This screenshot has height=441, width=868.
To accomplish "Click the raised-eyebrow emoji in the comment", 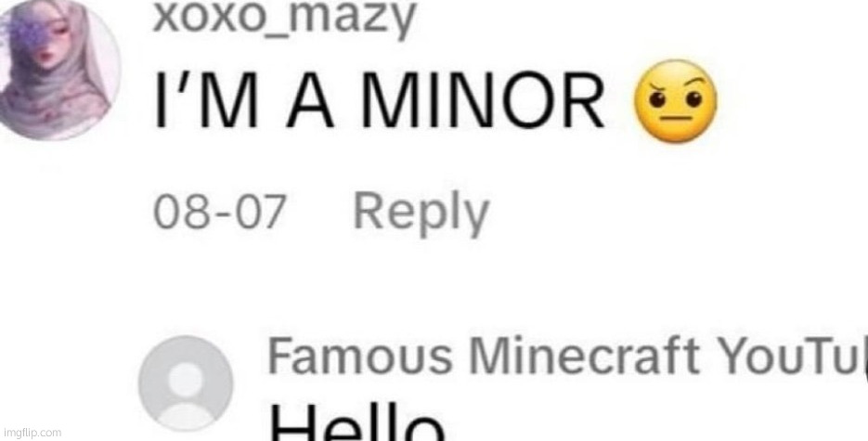I will [x=674, y=102].
